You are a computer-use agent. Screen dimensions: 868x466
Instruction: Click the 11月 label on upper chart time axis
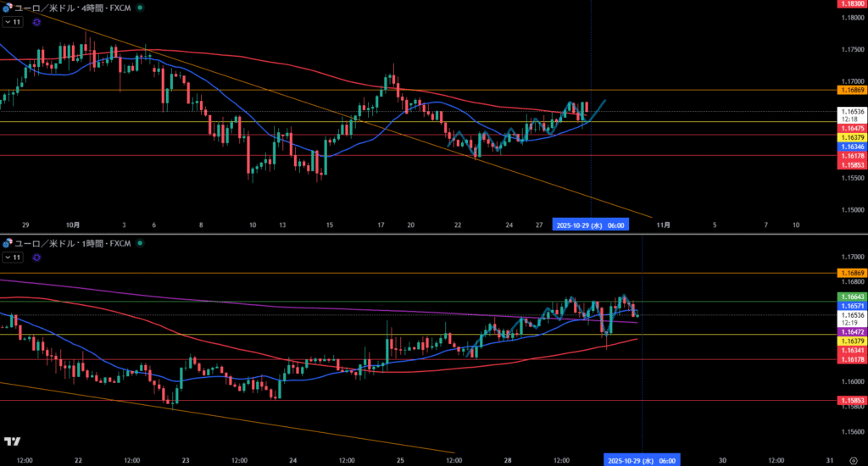[x=664, y=225]
